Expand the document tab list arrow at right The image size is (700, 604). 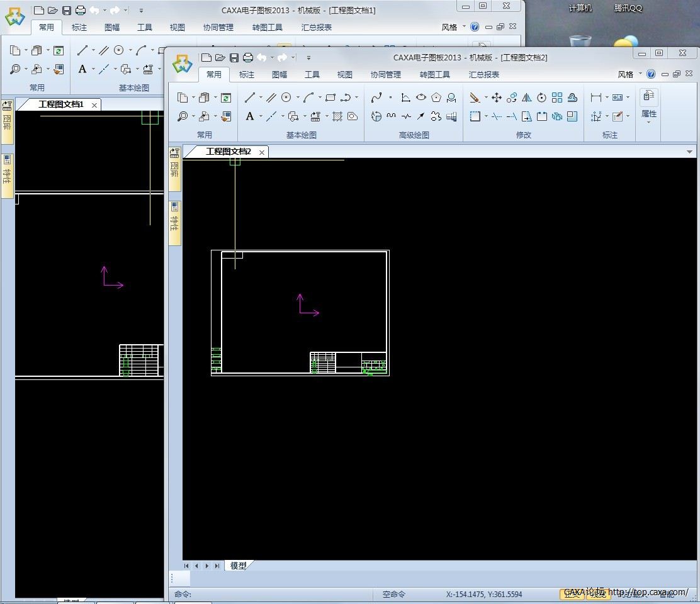(689, 152)
